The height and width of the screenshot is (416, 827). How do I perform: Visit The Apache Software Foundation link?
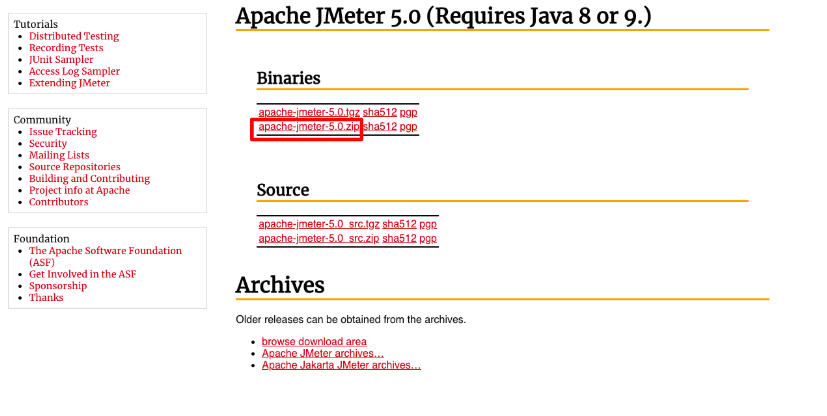pyautogui.click(x=105, y=256)
